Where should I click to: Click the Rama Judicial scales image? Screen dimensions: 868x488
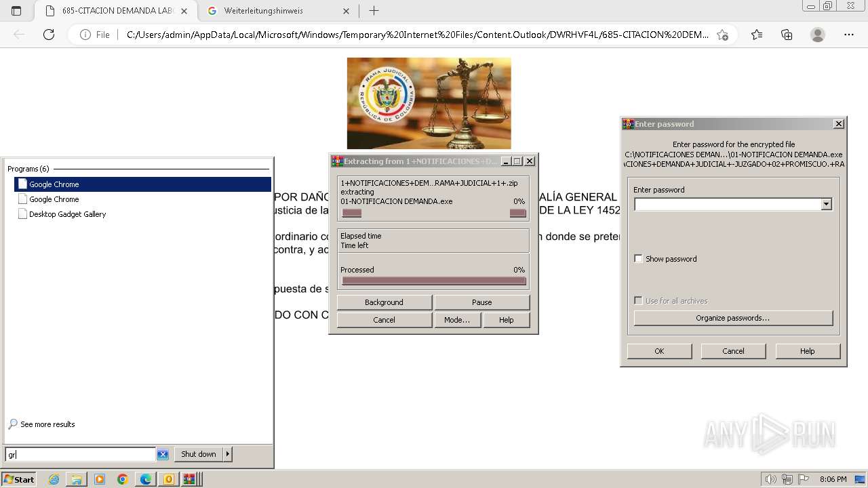[x=429, y=103]
